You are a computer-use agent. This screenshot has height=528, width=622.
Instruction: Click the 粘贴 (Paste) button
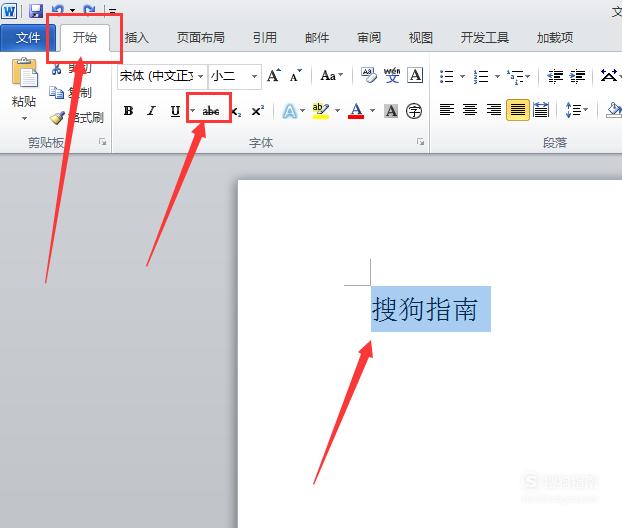(x=24, y=83)
